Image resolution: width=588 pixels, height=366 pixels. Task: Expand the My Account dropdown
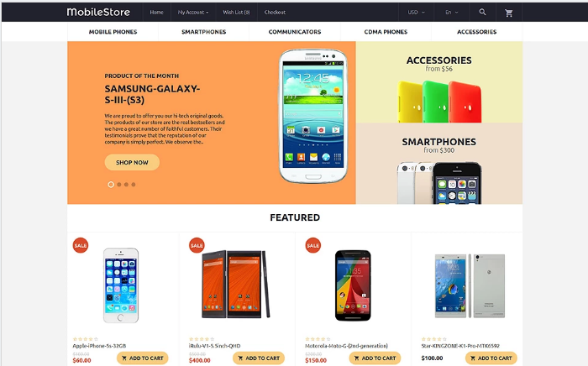[x=192, y=13]
